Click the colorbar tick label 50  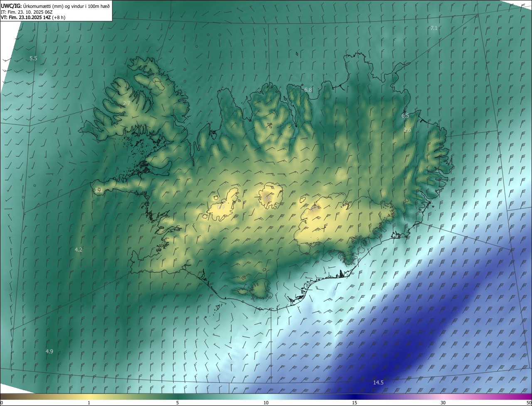point(529,403)
